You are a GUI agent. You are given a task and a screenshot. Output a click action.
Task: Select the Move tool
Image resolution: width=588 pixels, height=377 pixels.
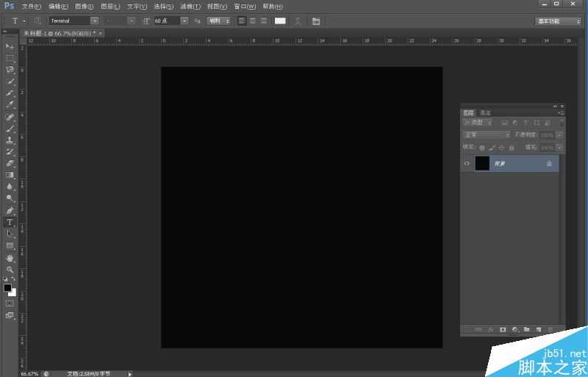pos(10,46)
